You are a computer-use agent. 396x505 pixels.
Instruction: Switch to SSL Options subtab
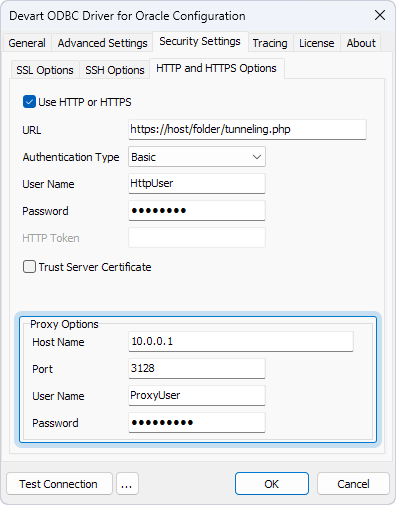45,70
